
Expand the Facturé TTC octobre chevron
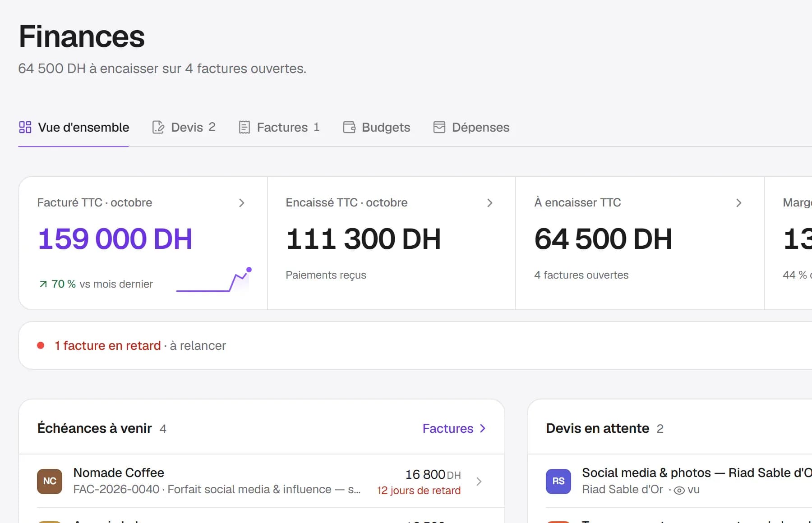click(x=242, y=203)
